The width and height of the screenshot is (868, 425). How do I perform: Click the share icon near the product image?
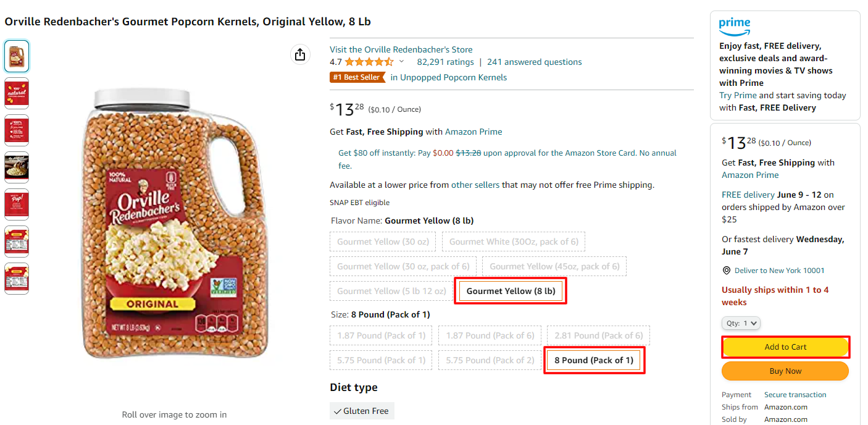[300, 54]
